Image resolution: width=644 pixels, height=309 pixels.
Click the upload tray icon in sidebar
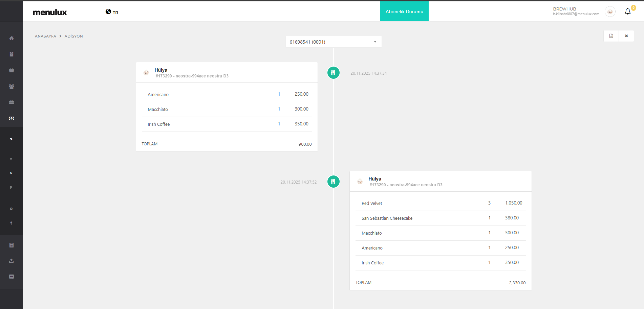(x=12, y=261)
